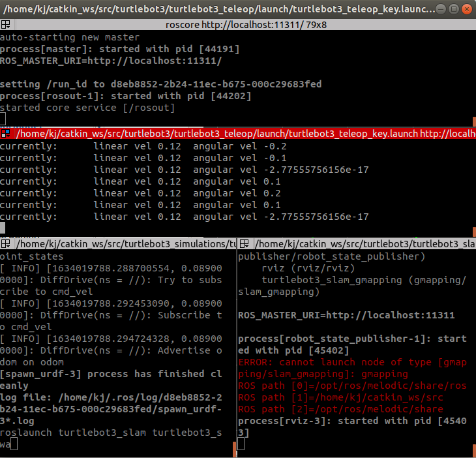Click 'process[robot_state_publisher-1]: start' line

353,339
